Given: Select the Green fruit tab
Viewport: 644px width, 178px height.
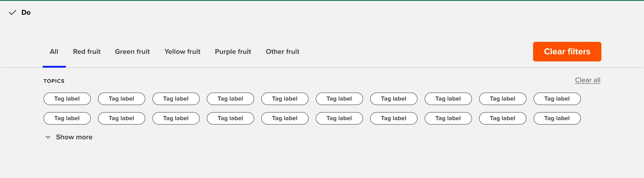Looking at the screenshot, I should point(132,52).
